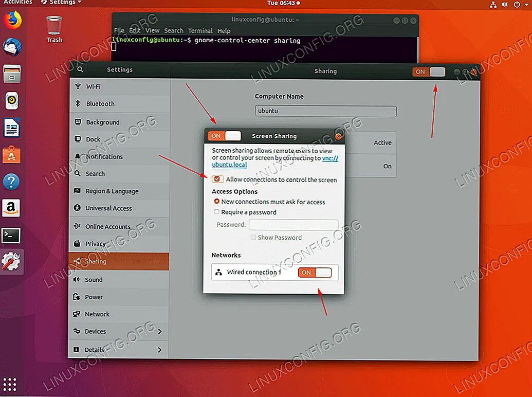The height and width of the screenshot is (397, 532).
Task: Open Help from the dock
Action: (11, 182)
